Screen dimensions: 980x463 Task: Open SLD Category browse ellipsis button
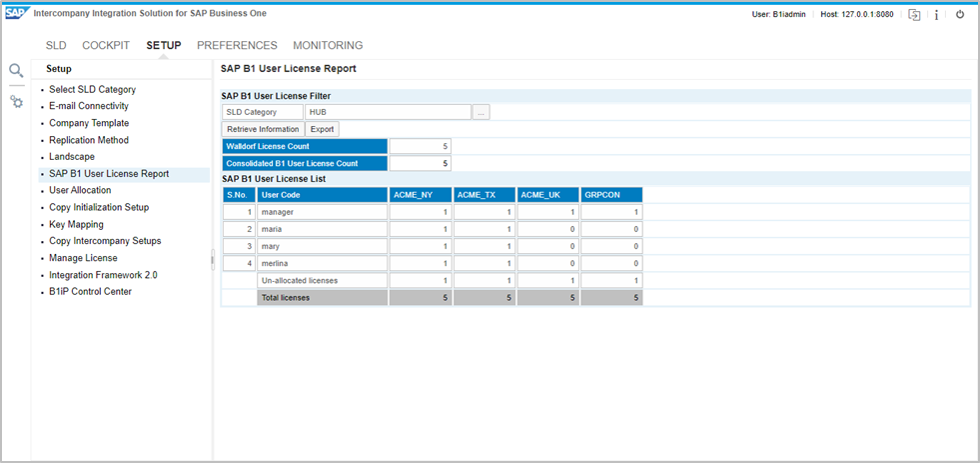482,113
